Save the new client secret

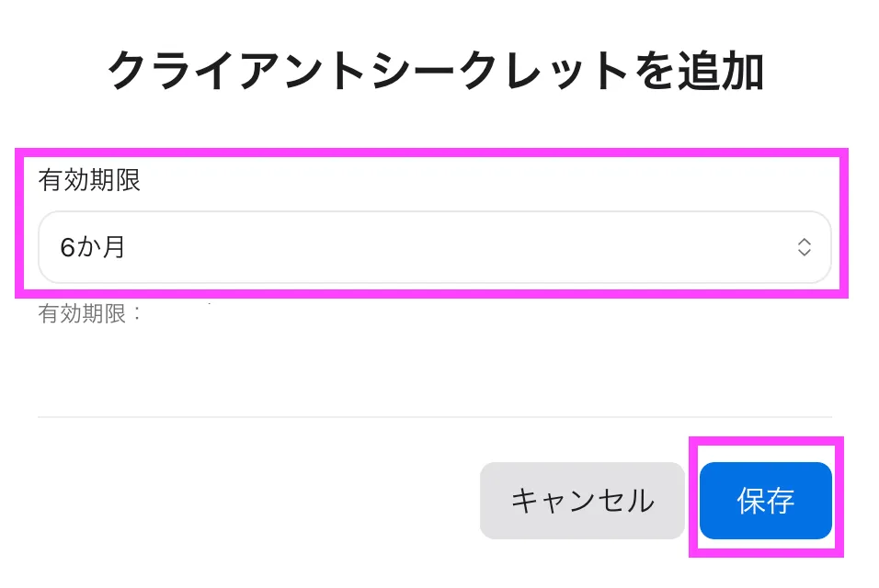point(765,501)
